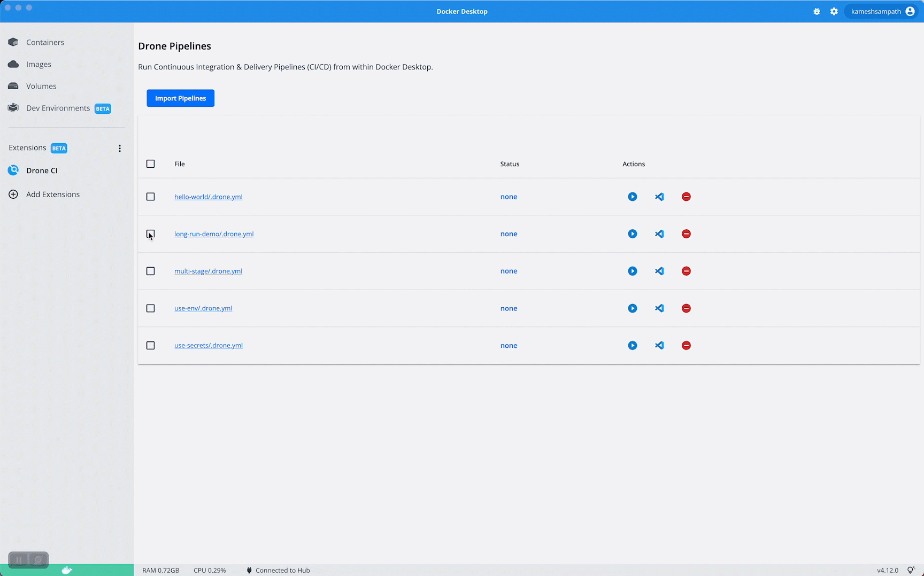Click RAM 0.72GB status entry
Image resolution: width=924 pixels, height=576 pixels.
coord(161,570)
